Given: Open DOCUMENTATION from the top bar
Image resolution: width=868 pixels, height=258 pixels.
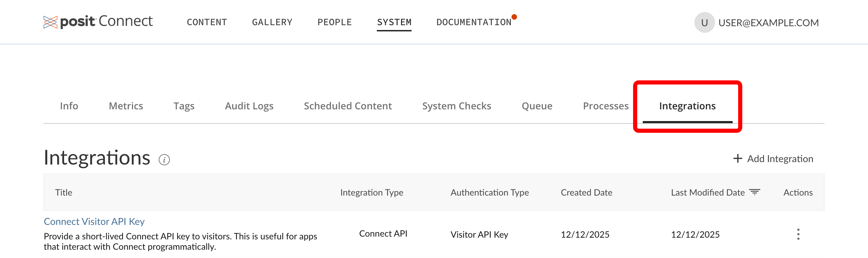Looking at the screenshot, I should (474, 22).
